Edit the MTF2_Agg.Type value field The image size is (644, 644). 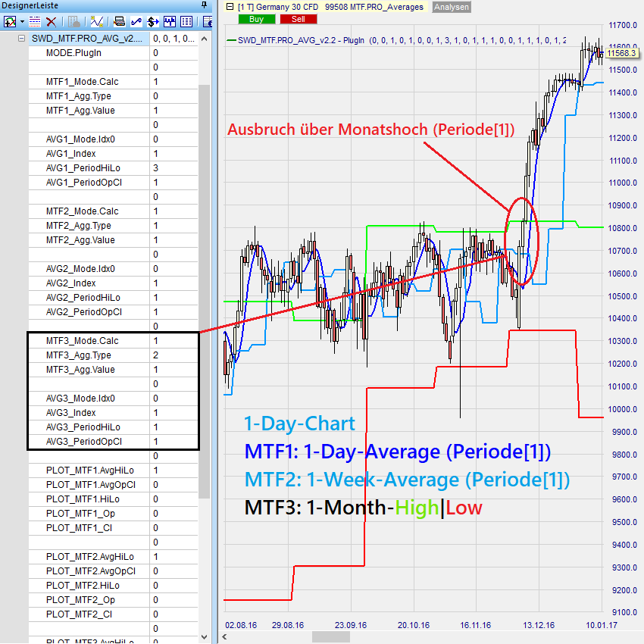coord(174,226)
